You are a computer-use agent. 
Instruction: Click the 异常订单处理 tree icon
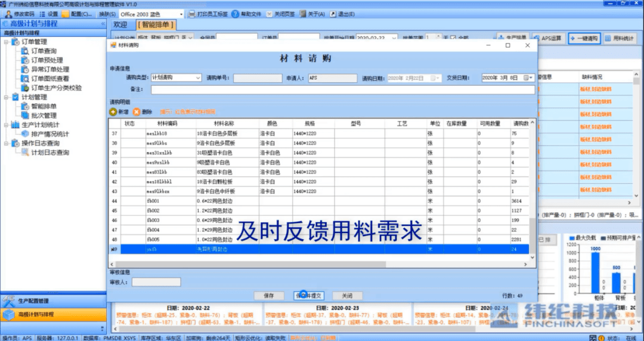(25, 69)
